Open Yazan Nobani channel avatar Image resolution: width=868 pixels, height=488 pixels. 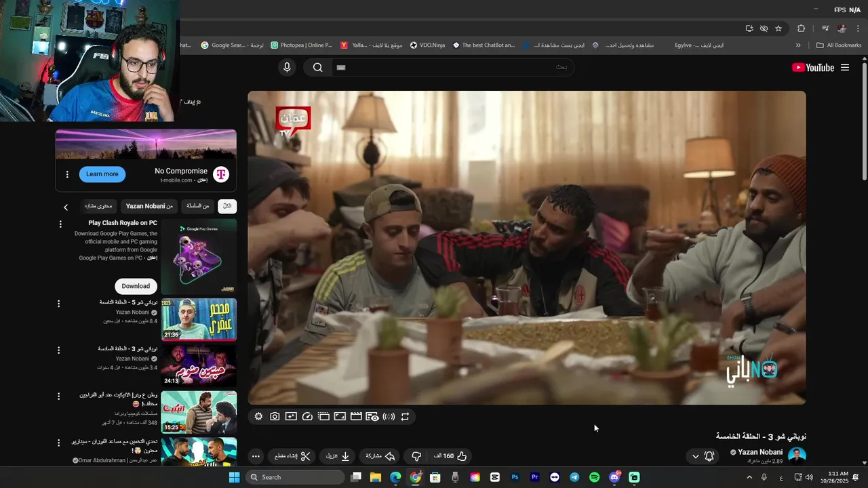coord(797,455)
